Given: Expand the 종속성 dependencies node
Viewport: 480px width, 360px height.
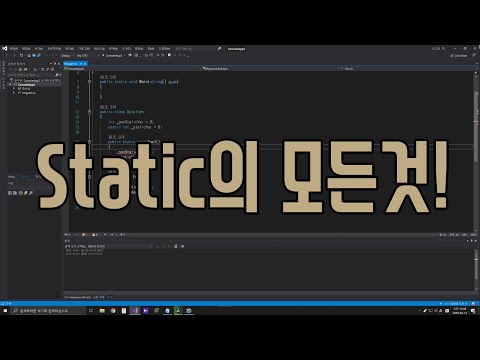Looking at the screenshot, I should coord(14,89).
